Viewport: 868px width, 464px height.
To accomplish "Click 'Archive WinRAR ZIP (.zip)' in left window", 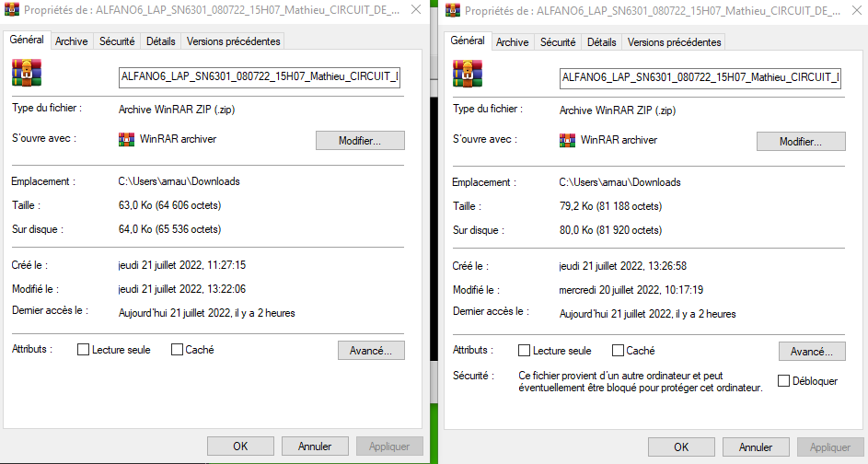I will click(177, 110).
